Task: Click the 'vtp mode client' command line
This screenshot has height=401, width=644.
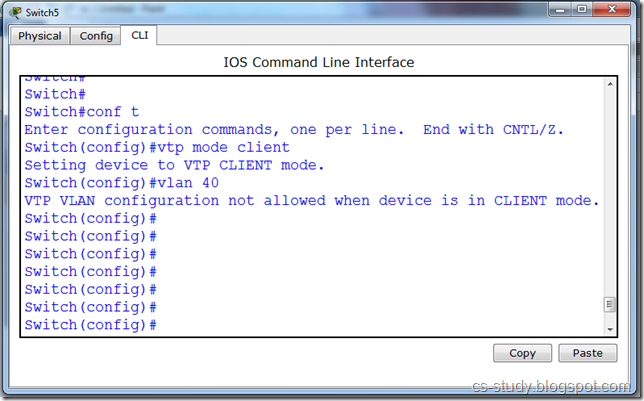Action: pyautogui.click(x=157, y=147)
